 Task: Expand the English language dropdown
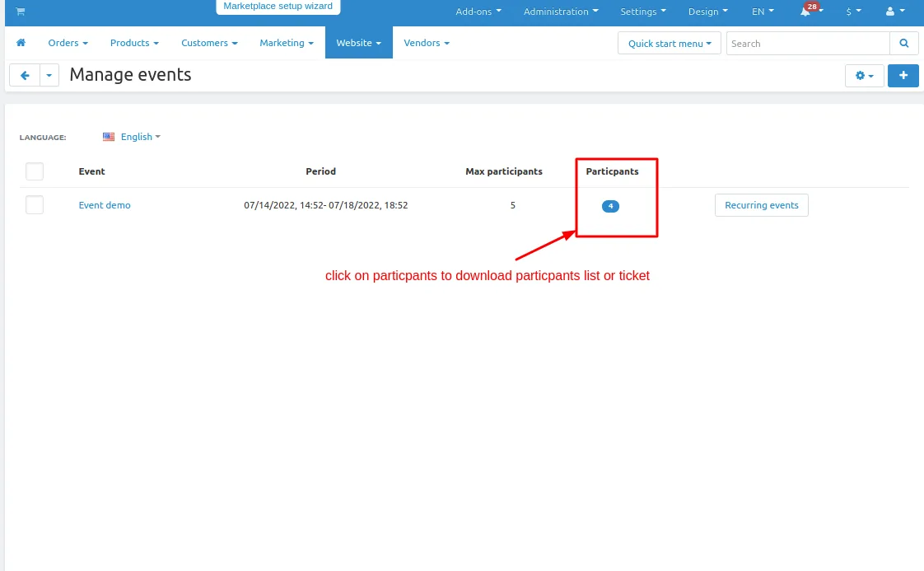point(132,137)
